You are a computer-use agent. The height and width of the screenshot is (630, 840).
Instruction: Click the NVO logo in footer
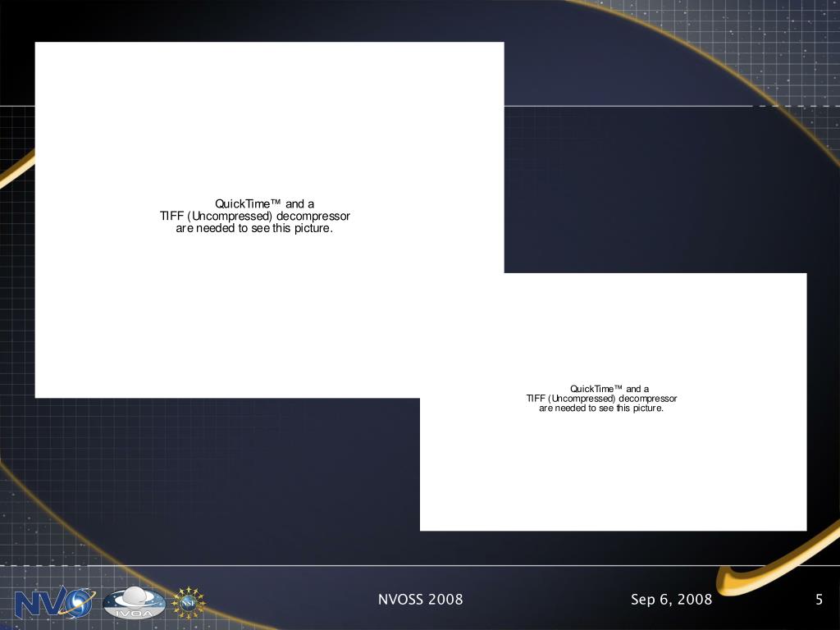(55, 603)
